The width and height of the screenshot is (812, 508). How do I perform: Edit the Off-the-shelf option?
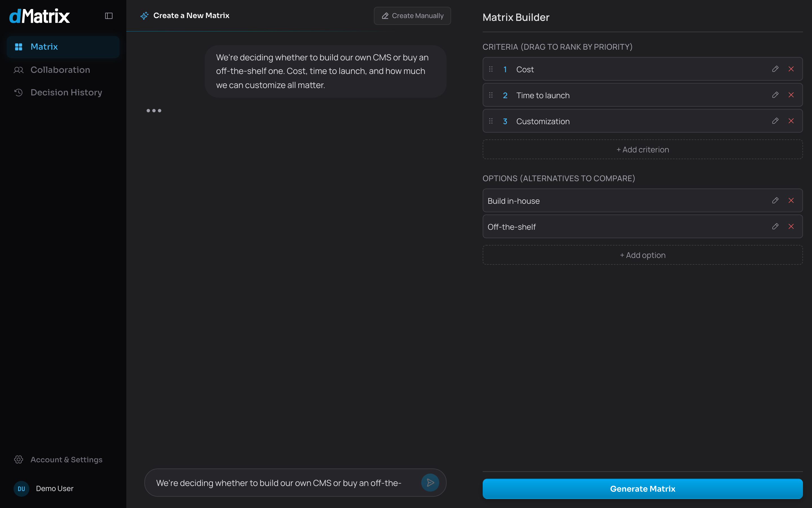coord(775,226)
